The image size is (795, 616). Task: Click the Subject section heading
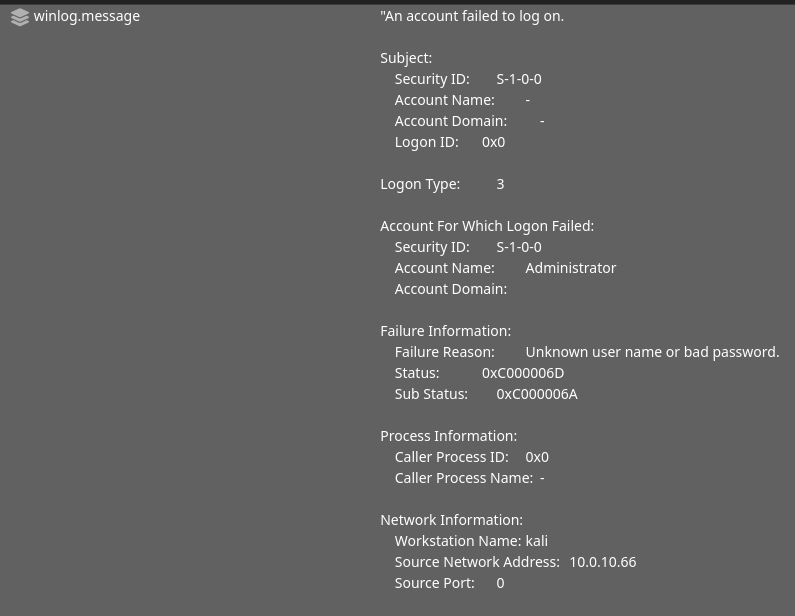click(x=406, y=58)
